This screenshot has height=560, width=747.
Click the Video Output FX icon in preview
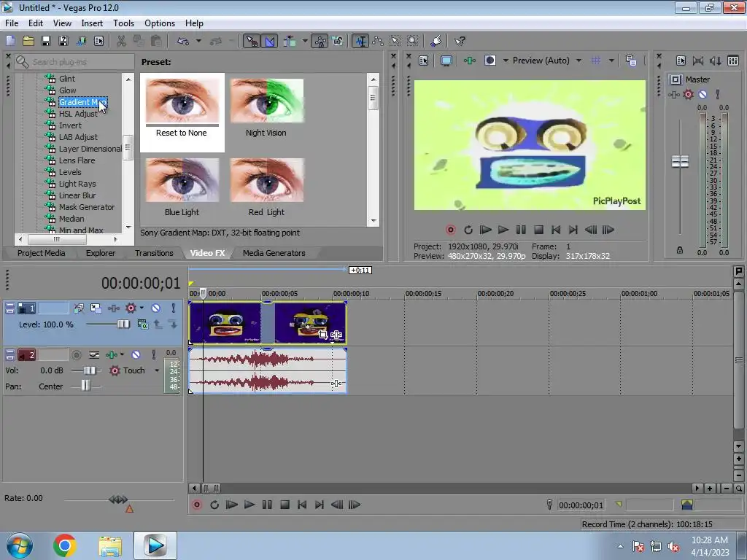click(x=469, y=61)
